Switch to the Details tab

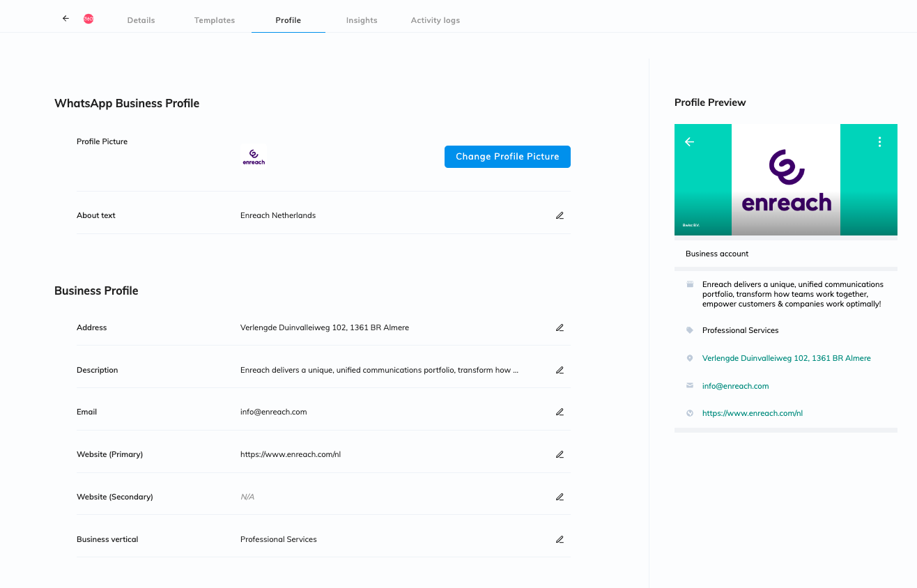141,20
